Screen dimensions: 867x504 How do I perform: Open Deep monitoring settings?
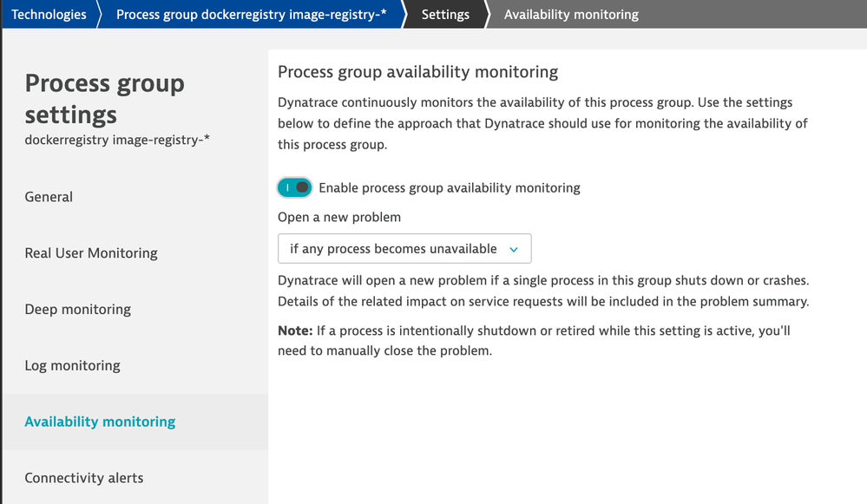[x=78, y=310]
